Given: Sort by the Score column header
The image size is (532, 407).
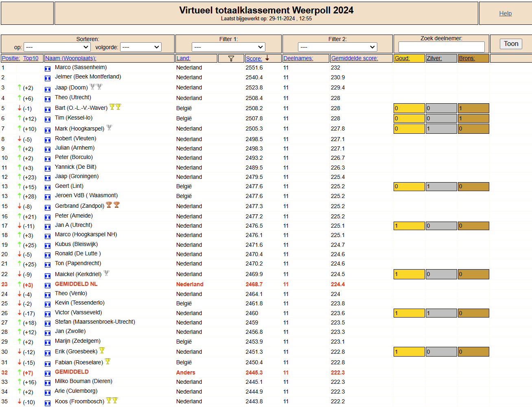Looking at the screenshot, I should 254,59.
